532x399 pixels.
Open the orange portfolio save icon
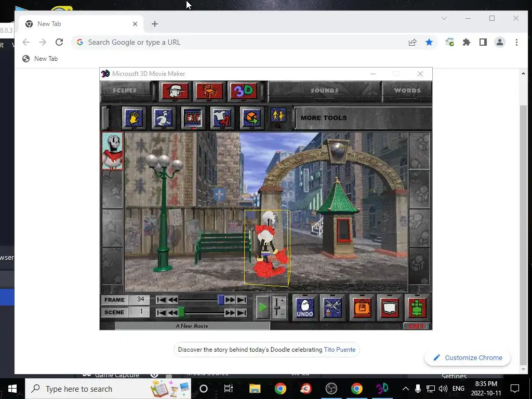pos(362,308)
